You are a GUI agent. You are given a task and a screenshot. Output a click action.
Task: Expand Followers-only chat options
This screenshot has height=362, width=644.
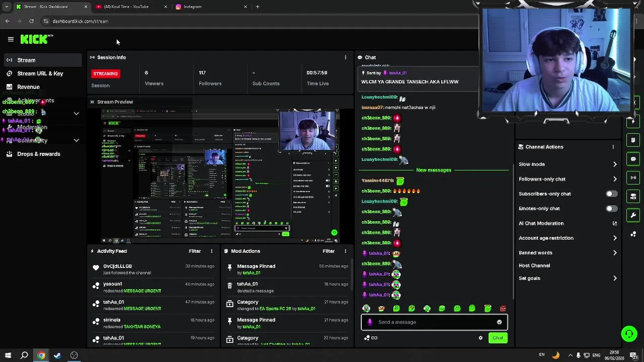point(615,179)
